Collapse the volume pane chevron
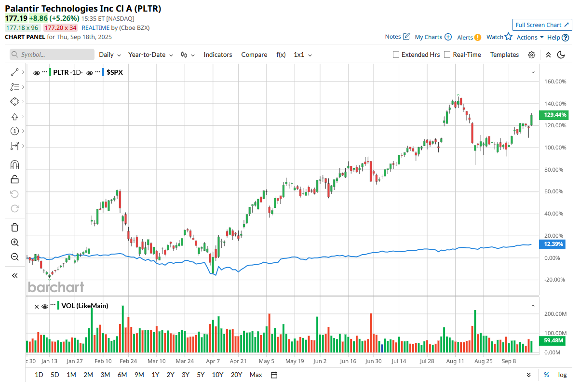 click(533, 306)
